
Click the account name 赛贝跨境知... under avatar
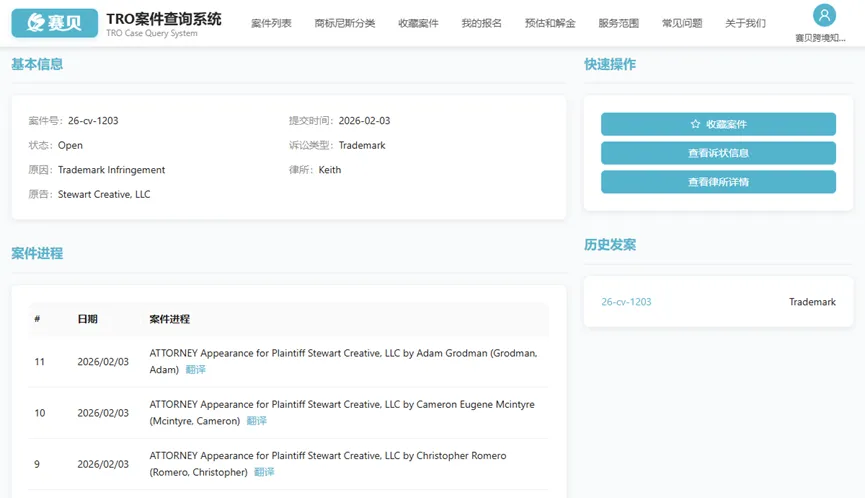(x=820, y=38)
